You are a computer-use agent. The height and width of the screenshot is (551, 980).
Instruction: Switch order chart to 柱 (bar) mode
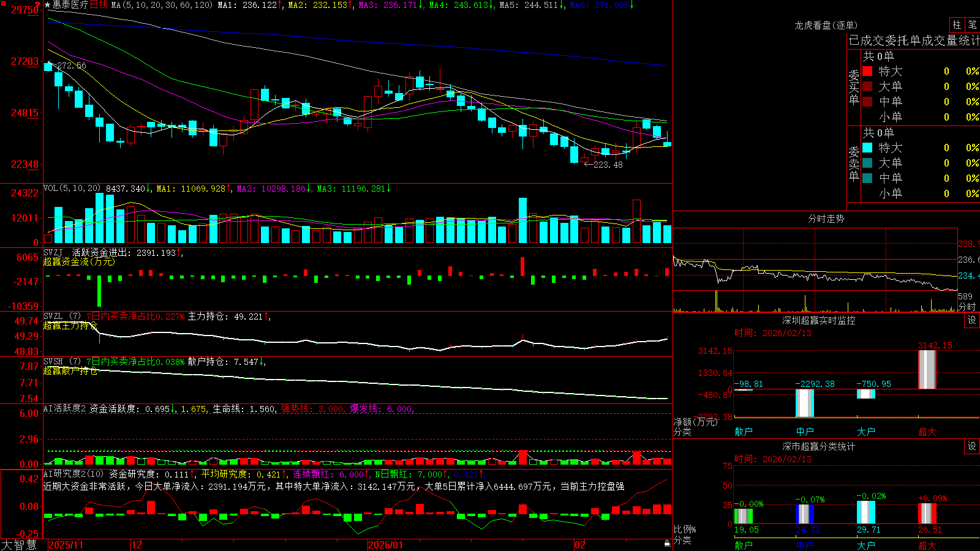tap(957, 24)
